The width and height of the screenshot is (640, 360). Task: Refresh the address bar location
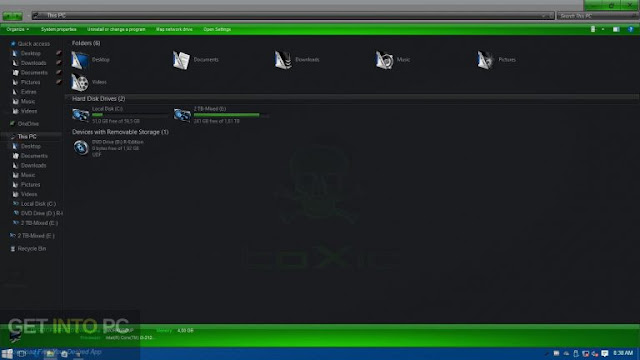[551, 16]
